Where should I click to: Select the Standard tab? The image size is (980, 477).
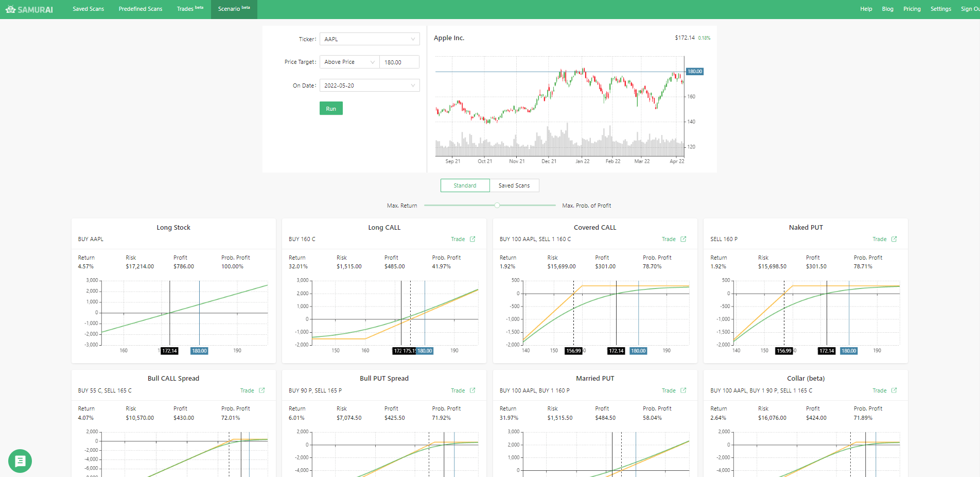click(465, 185)
